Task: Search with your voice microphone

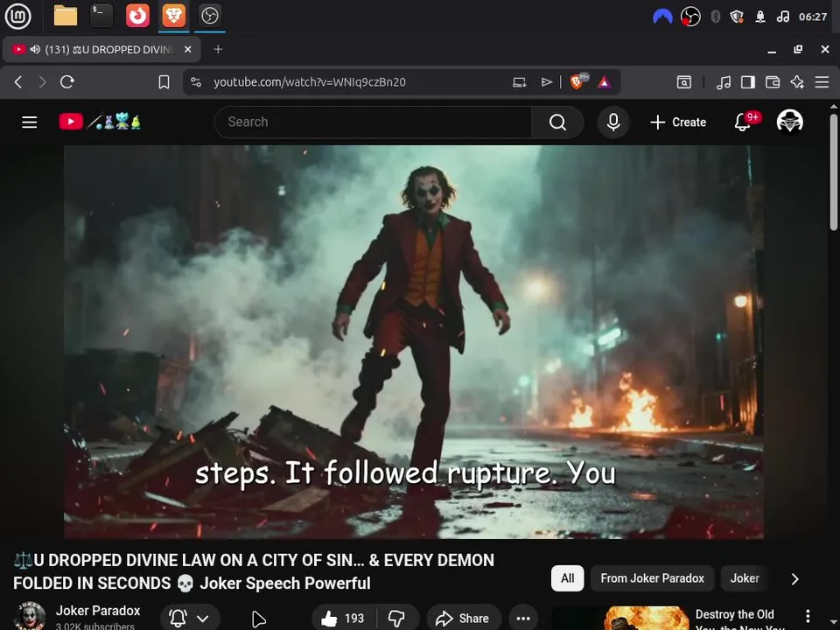Action: tap(613, 122)
